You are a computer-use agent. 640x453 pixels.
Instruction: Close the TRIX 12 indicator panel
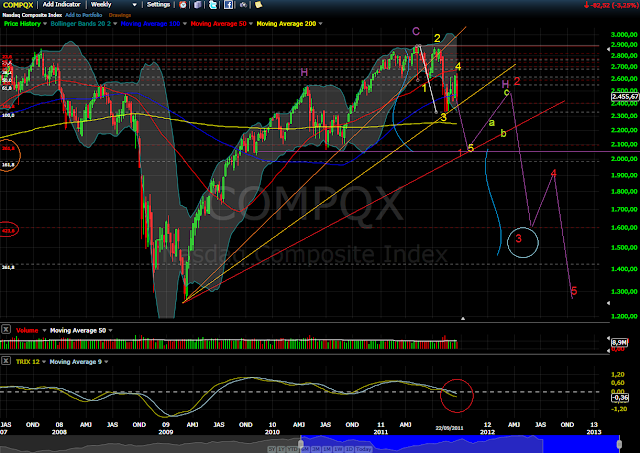tap(6, 360)
